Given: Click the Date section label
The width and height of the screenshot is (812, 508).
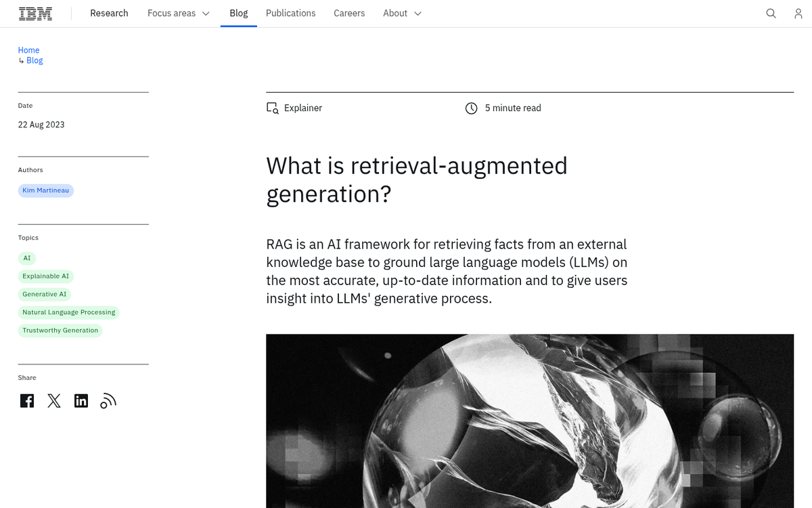Looking at the screenshot, I should (25, 106).
